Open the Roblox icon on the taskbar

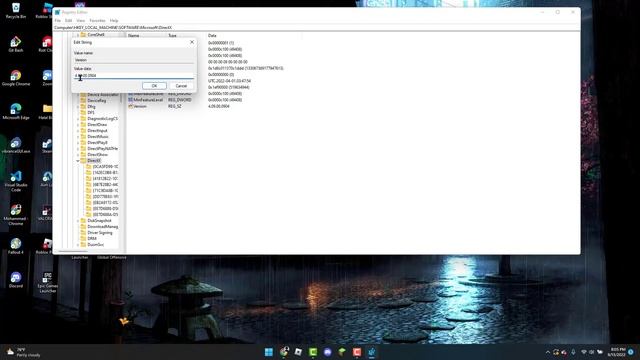click(x=298, y=352)
